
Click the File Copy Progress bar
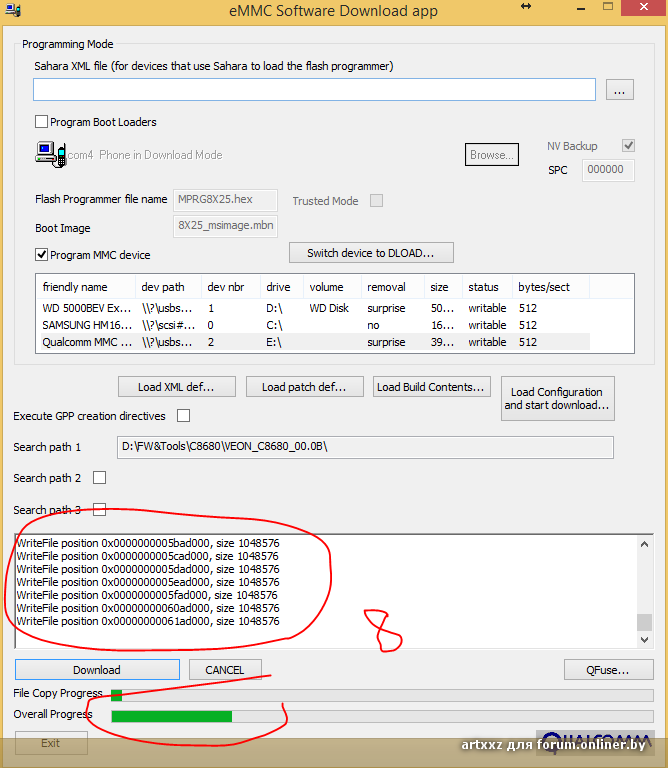coord(382,695)
